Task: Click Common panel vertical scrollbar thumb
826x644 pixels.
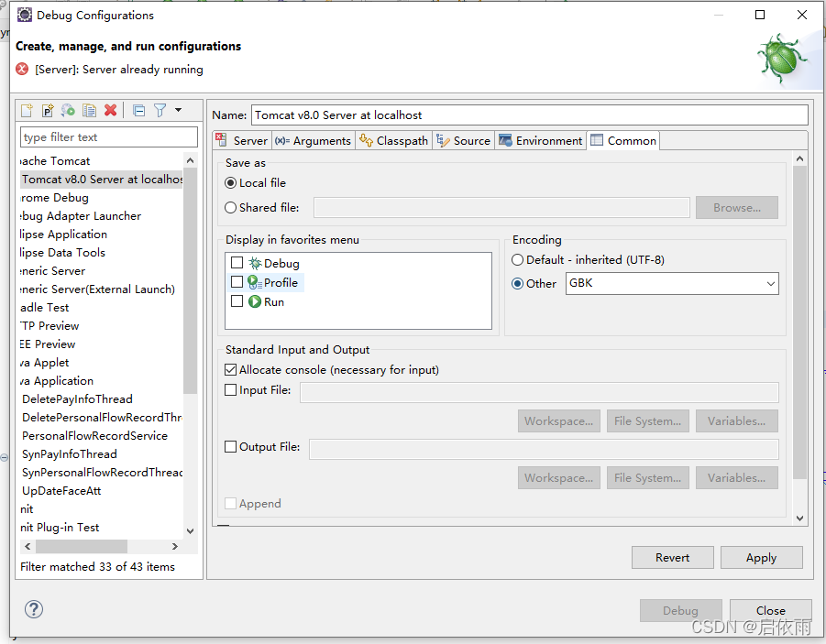Action: point(799,322)
